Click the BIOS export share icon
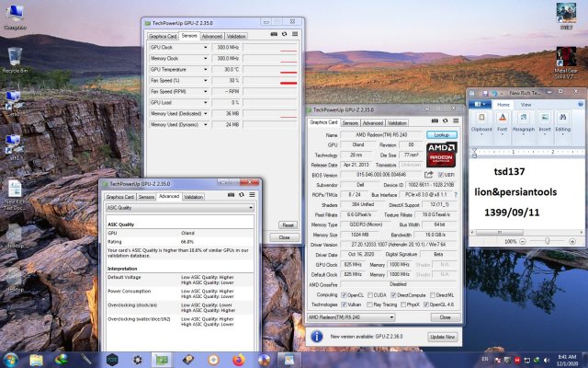Screen dimensions: 588x368 pyautogui.click(x=430, y=175)
